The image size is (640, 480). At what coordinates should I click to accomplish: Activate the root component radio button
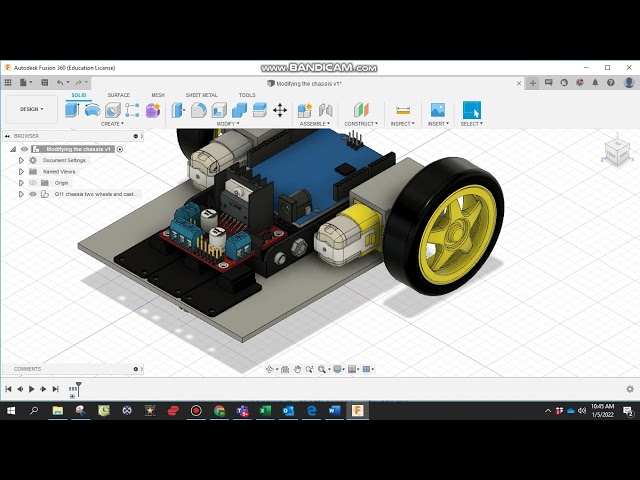click(x=120, y=149)
